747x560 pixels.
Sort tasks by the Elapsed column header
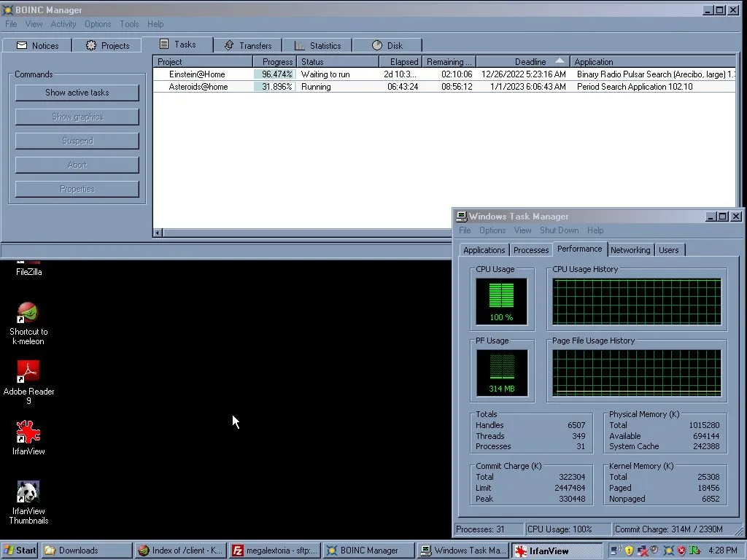[x=400, y=62]
